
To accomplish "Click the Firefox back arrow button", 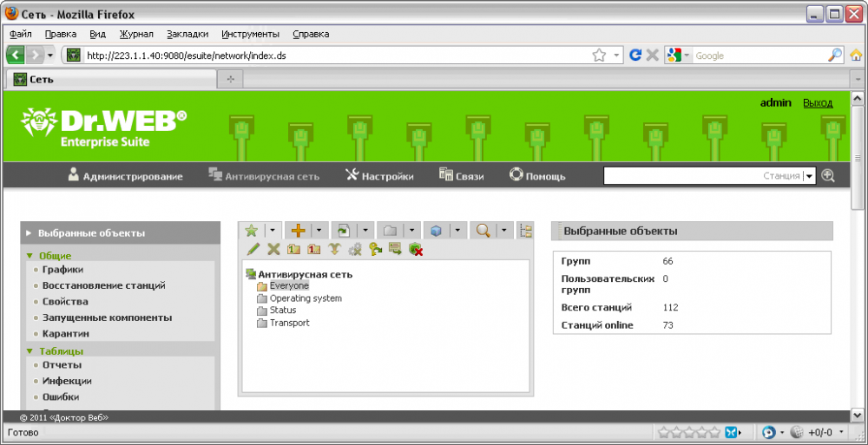I will pos(16,56).
